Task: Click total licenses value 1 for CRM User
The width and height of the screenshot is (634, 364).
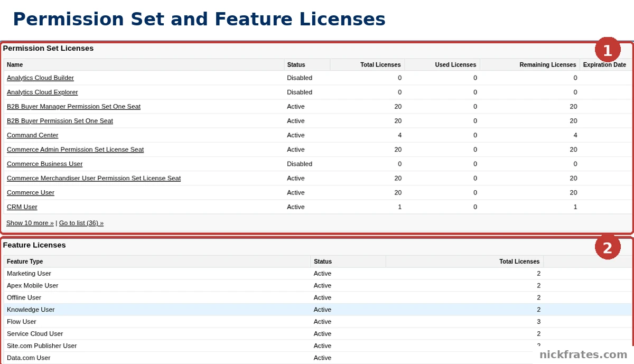Action: [x=399, y=207]
